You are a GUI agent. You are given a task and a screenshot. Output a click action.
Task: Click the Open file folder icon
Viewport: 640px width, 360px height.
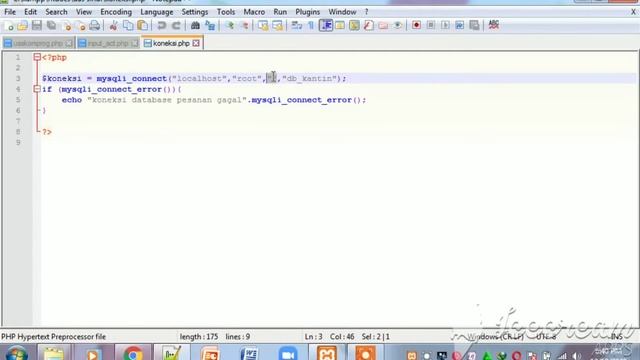pyautogui.click(x=22, y=26)
